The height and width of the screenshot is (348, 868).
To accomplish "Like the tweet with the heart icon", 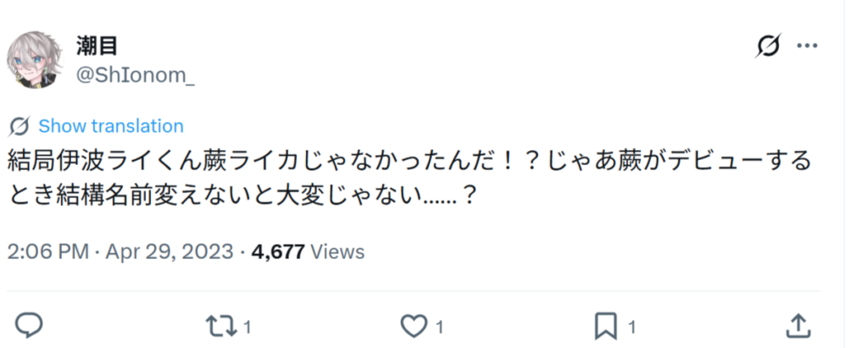I will pos(413,325).
